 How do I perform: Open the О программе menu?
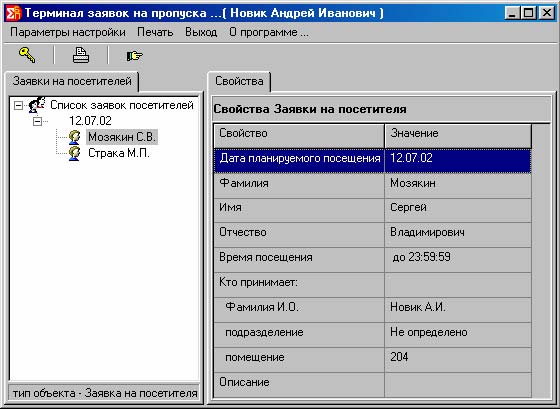coord(269,32)
